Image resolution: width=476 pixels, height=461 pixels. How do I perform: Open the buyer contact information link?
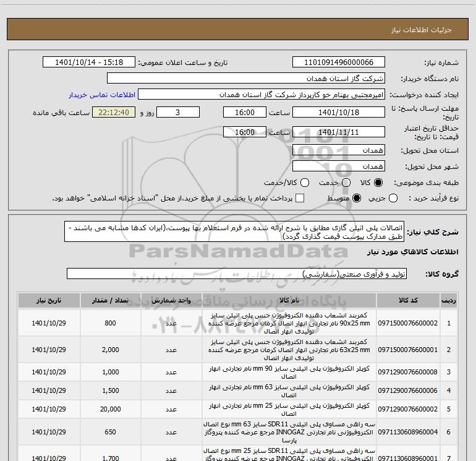click(102, 95)
